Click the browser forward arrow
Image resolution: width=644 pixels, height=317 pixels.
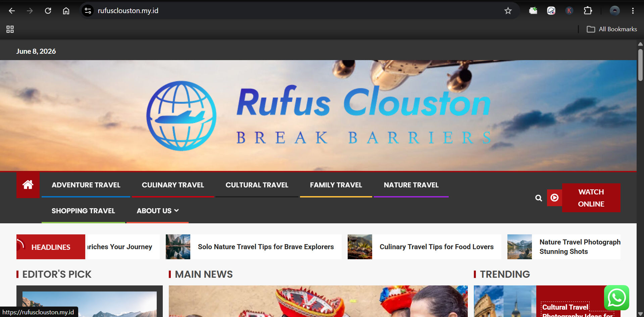pyautogui.click(x=30, y=11)
